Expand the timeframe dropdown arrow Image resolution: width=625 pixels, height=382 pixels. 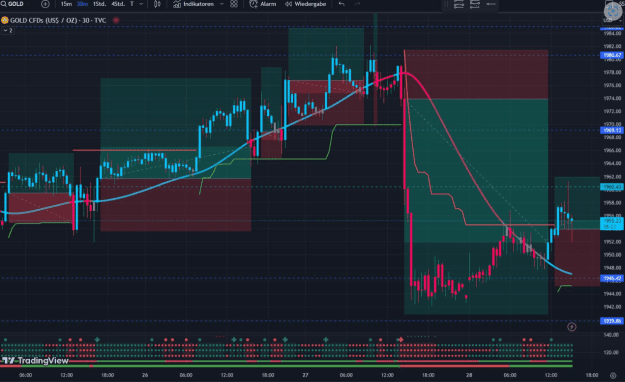[141, 4]
